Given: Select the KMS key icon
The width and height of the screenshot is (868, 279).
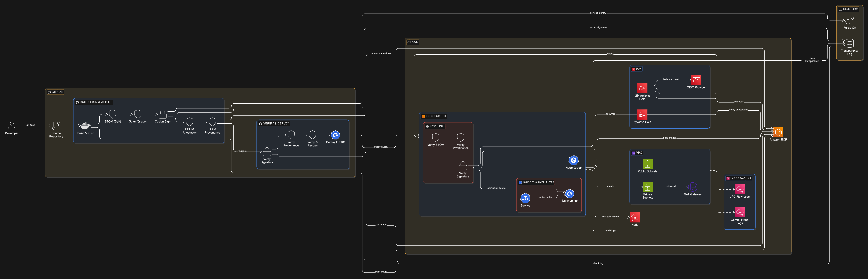Looking at the screenshot, I should 635,217.
